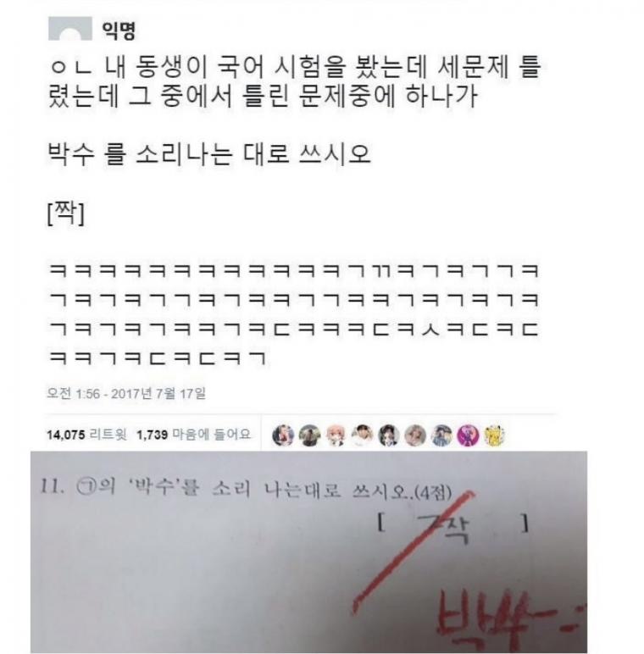Open the fifth liker avatar with dark hair
This screenshot has height=654, width=644.
(388, 435)
